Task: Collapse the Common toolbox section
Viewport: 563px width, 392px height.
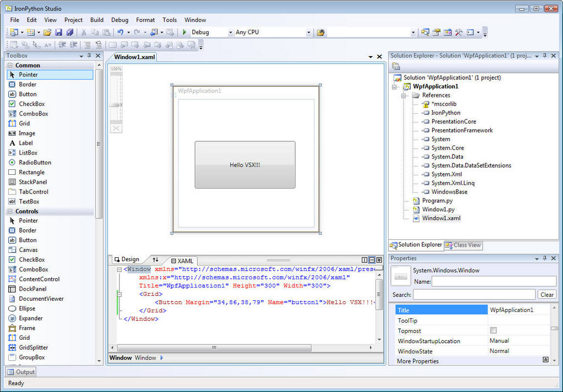Action: pyautogui.click(x=11, y=65)
